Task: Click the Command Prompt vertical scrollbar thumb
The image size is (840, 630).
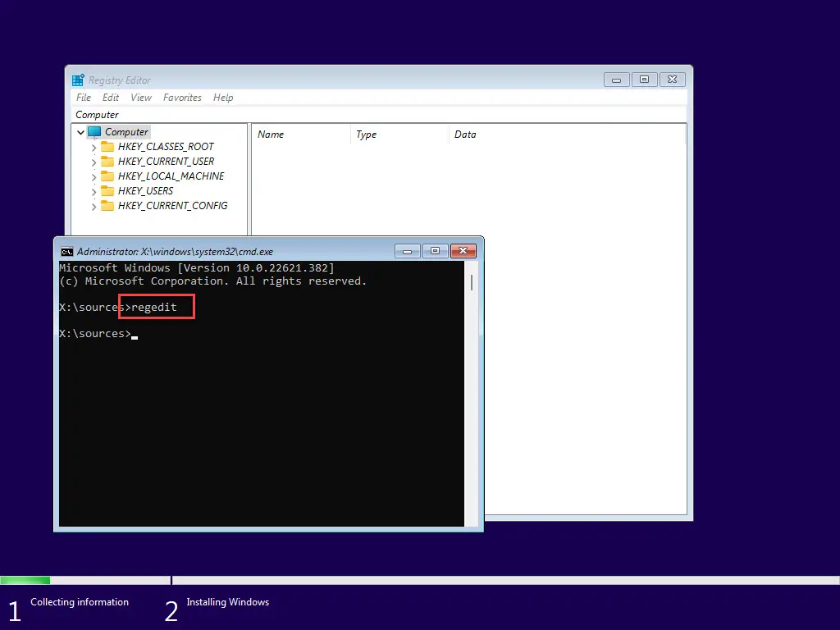Action: pos(472,282)
